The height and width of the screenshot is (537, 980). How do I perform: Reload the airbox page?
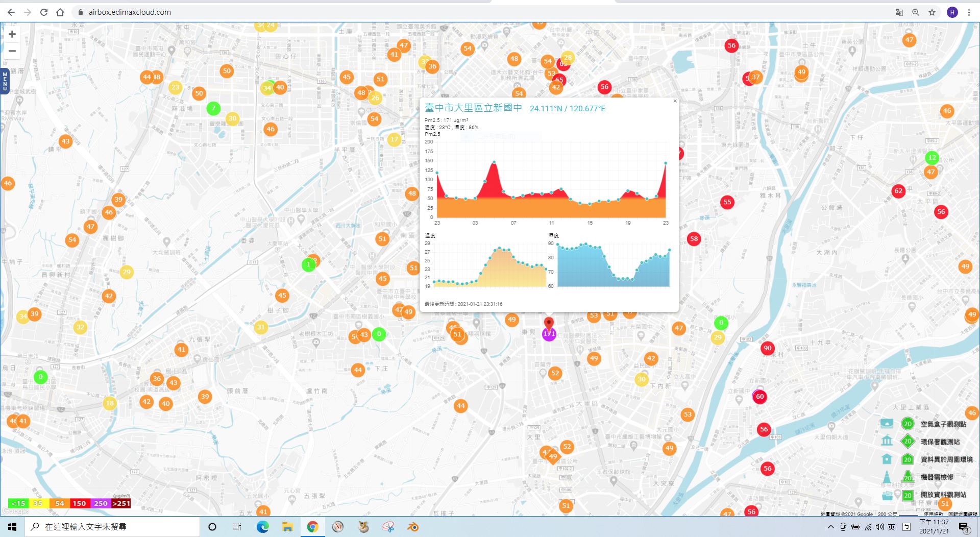click(x=44, y=12)
